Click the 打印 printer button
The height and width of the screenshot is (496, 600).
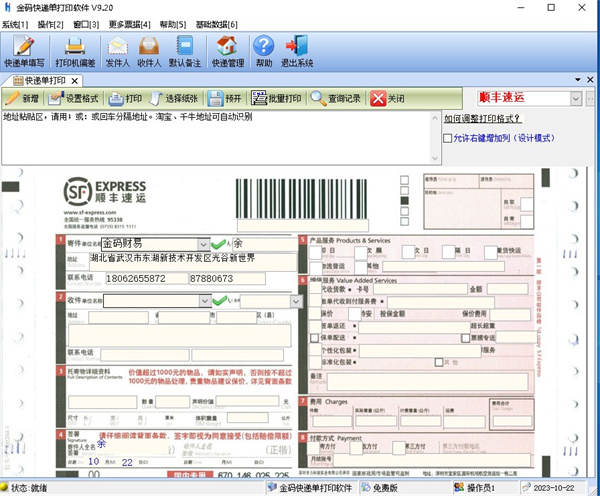[x=125, y=99]
